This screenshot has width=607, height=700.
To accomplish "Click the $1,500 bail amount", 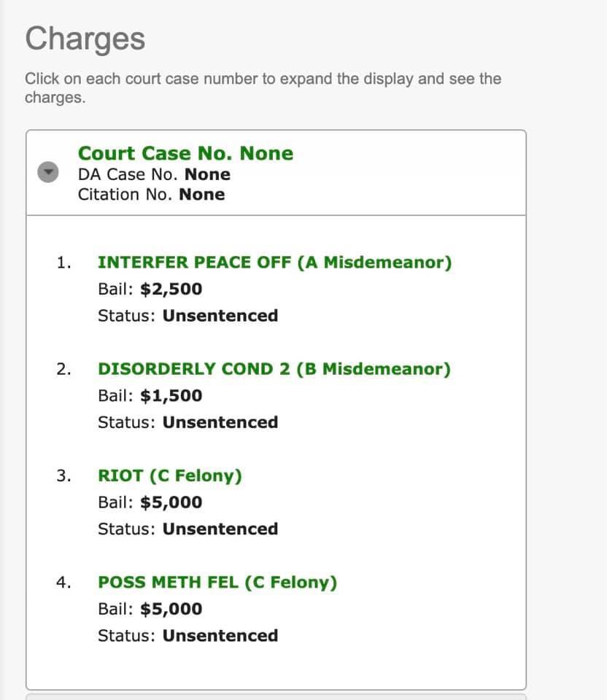I will click(171, 395).
